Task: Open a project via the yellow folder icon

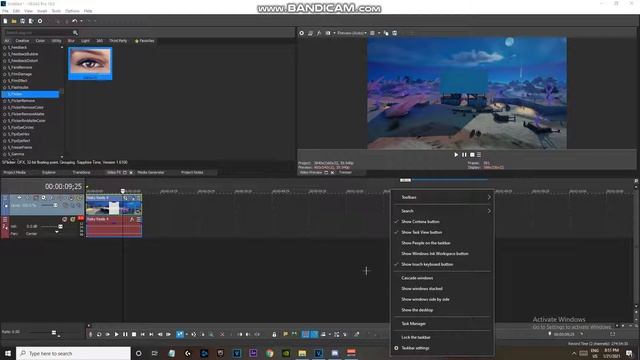Action: coord(14,21)
